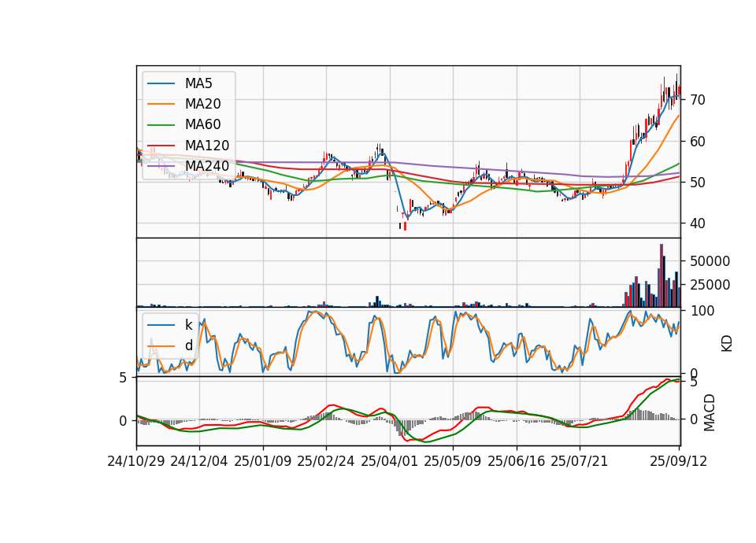Click the 25/09/12 date label

tap(679, 461)
